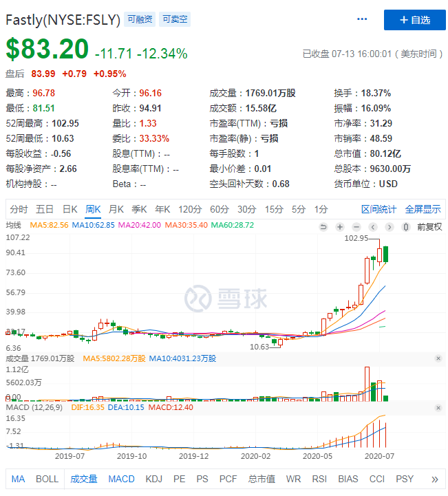
Task: Switch to 15分 interval chart
Action: pos(274,209)
